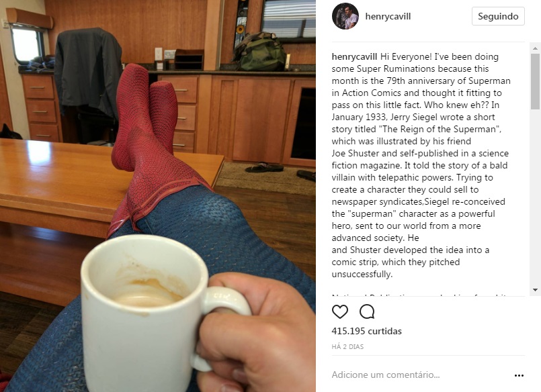The height and width of the screenshot is (392, 541).
Task: Click the green backpack in the photo
Action: [259, 52]
